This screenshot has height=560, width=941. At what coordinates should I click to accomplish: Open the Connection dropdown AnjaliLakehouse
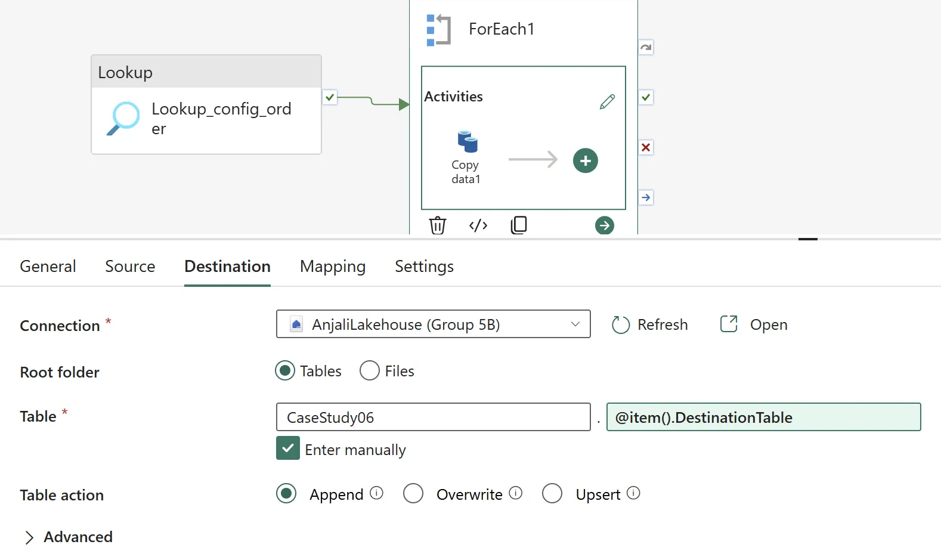[x=434, y=324]
